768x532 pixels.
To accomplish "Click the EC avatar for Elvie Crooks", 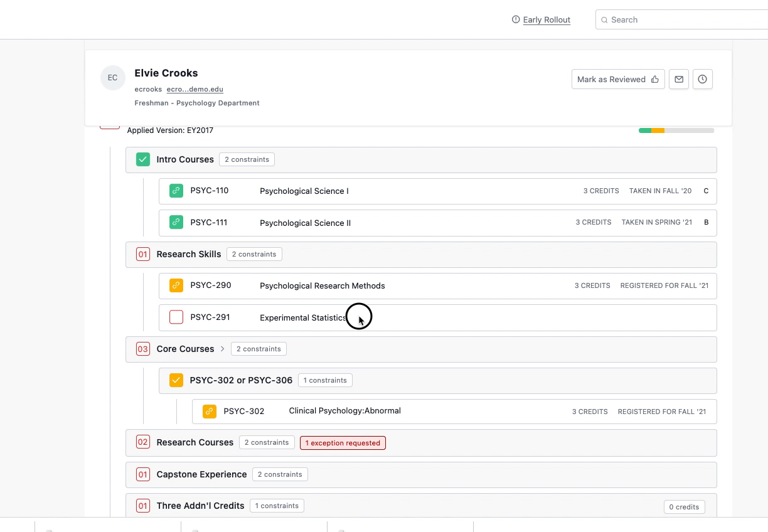I will point(112,78).
